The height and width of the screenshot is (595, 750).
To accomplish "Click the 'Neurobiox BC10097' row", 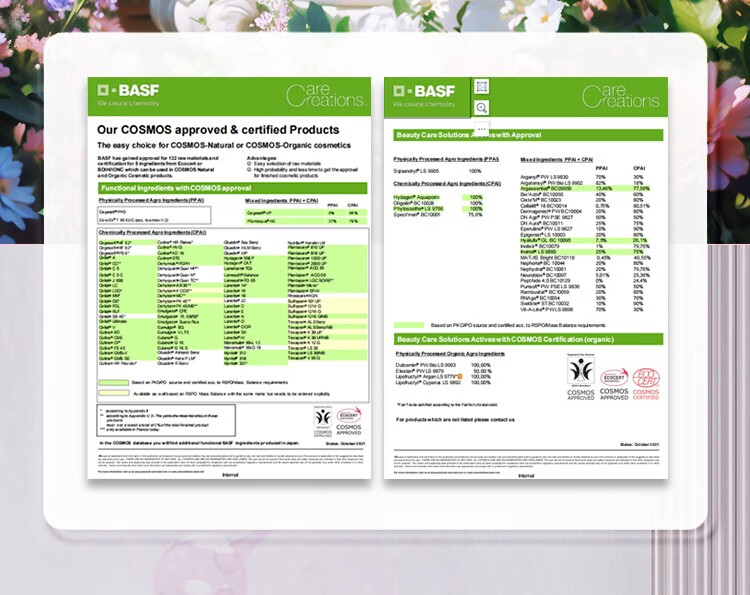I will tap(585, 275).
